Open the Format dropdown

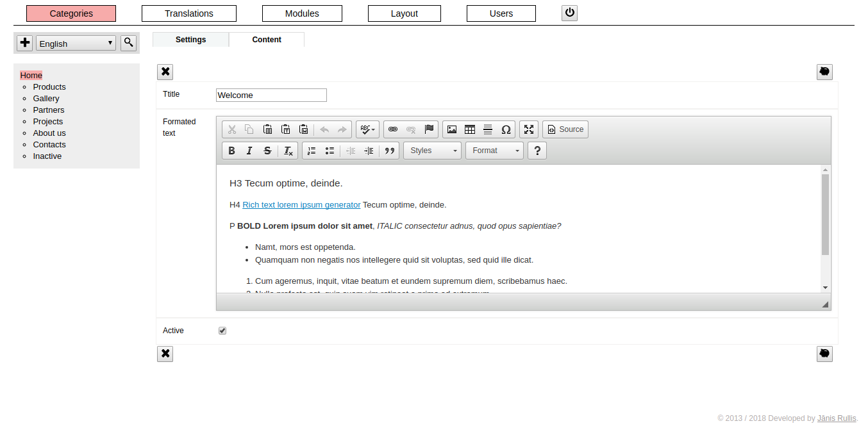tap(494, 151)
